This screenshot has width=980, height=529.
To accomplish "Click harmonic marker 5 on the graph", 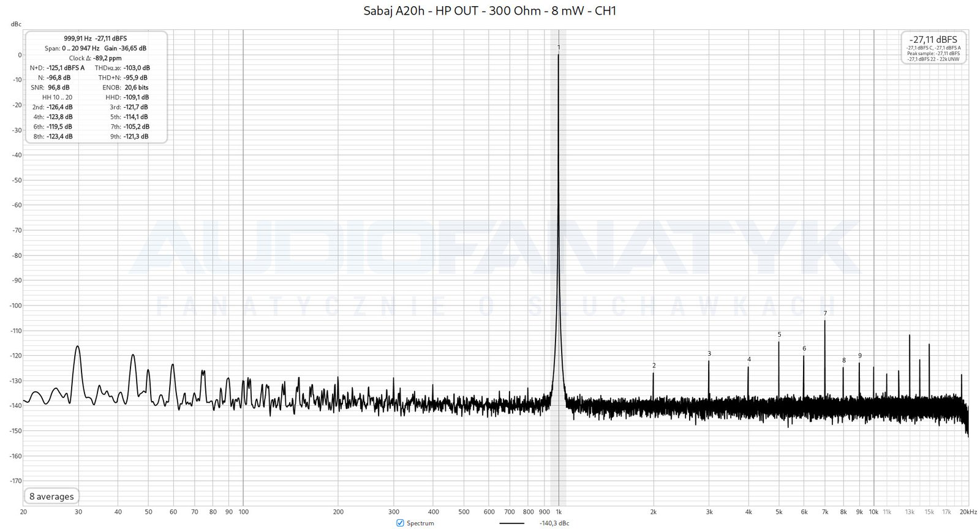I will pos(780,334).
